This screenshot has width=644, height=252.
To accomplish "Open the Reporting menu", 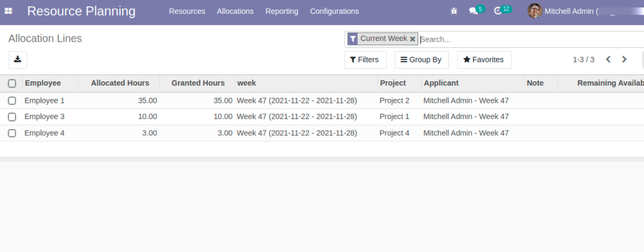I will [x=282, y=11].
